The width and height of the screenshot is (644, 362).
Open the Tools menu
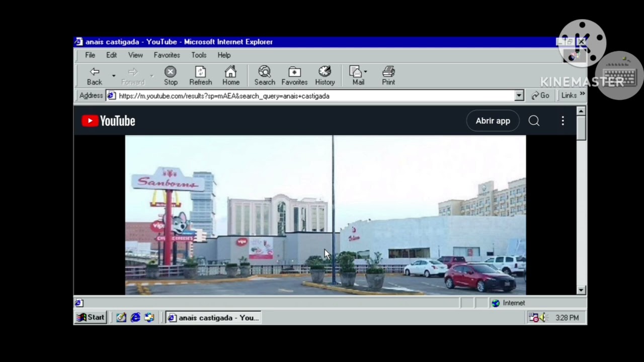click(x=199, y=55)
